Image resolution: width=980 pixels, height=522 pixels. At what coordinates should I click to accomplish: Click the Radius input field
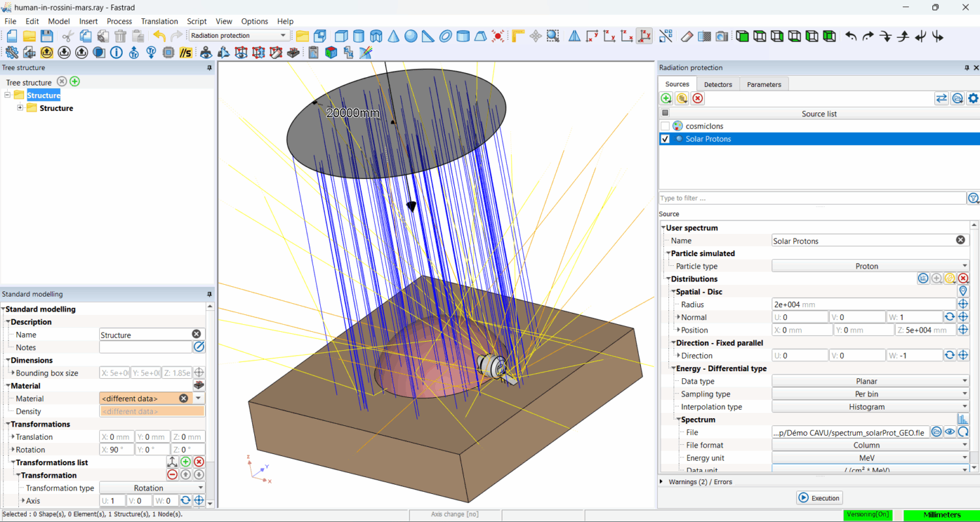(x=862, y=304)
